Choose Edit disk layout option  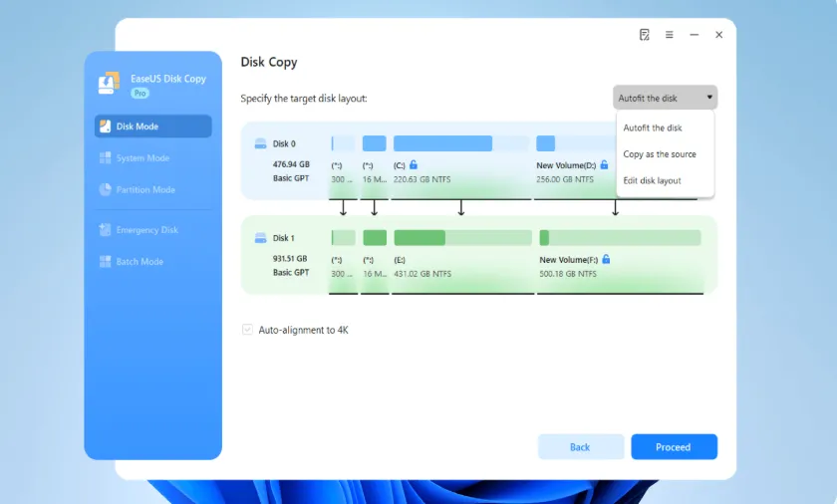(666, 181)
